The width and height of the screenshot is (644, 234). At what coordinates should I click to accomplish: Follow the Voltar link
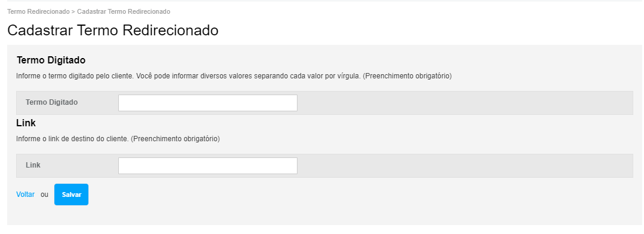coord(26,195)
